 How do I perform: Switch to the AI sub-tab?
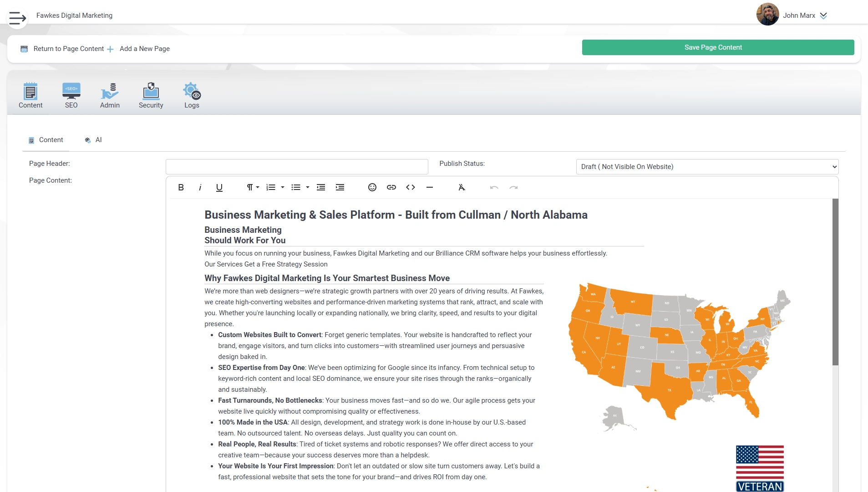[93, 140]
